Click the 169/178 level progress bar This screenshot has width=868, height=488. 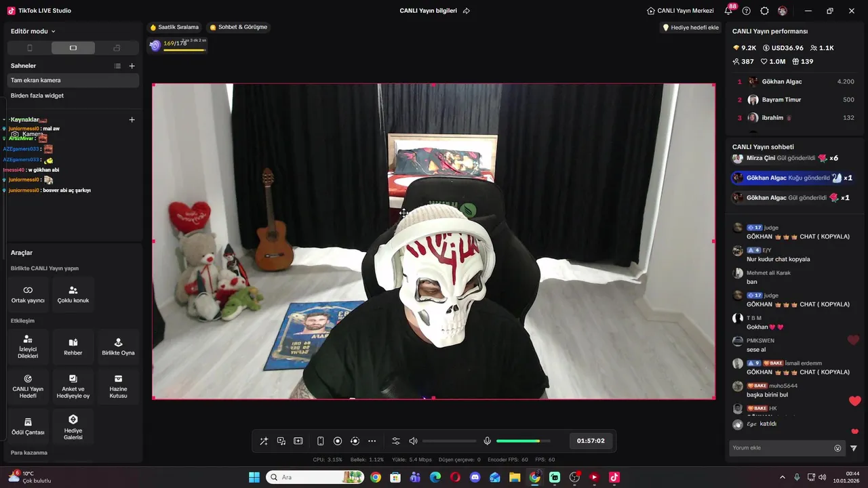[x=178, y=45]
